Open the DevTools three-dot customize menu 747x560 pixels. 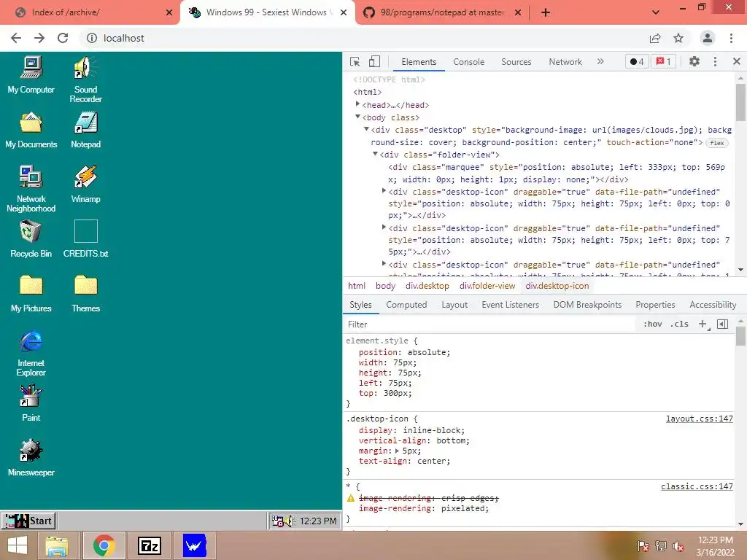point(715,61)
